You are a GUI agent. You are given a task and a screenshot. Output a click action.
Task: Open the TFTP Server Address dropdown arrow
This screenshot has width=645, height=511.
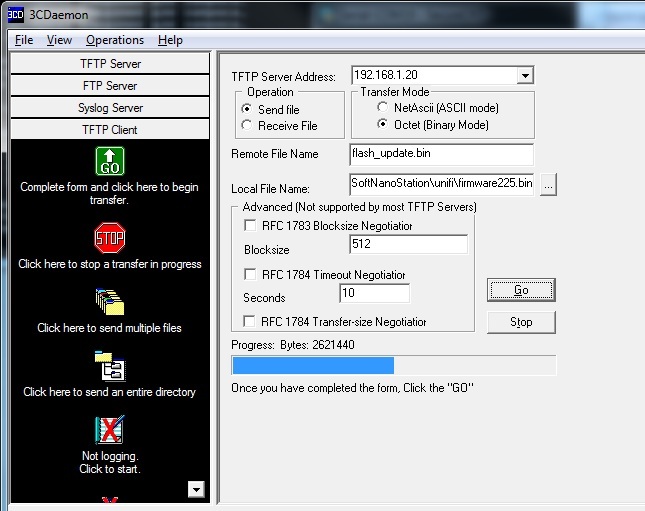tap(525, 75)
